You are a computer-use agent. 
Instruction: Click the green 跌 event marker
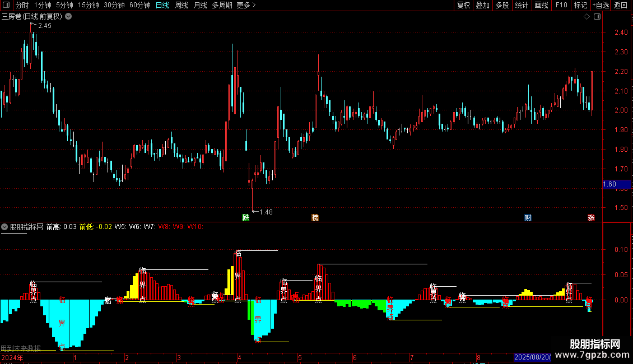click(246, 218)
